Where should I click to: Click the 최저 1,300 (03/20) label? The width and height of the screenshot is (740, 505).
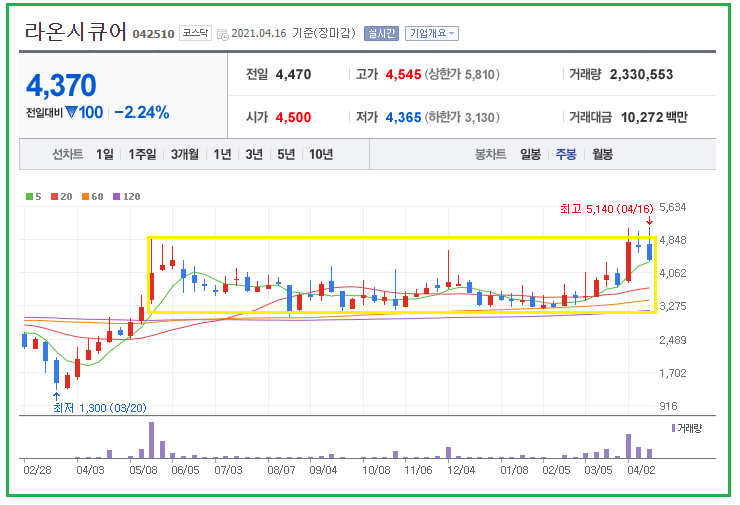click(100, 408)
